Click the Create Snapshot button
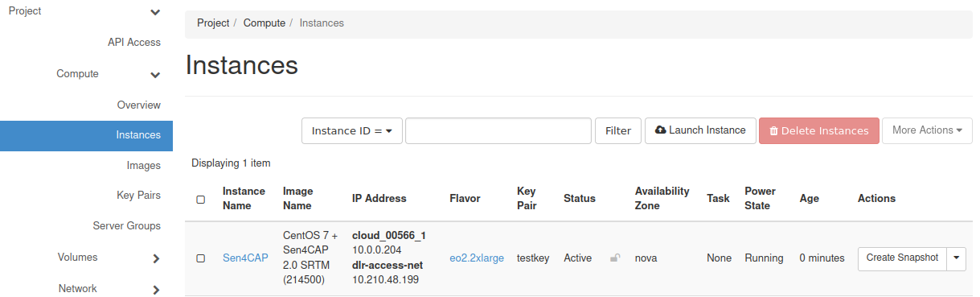The height and width of the screenshot is (297, 980). pos(902,258)
